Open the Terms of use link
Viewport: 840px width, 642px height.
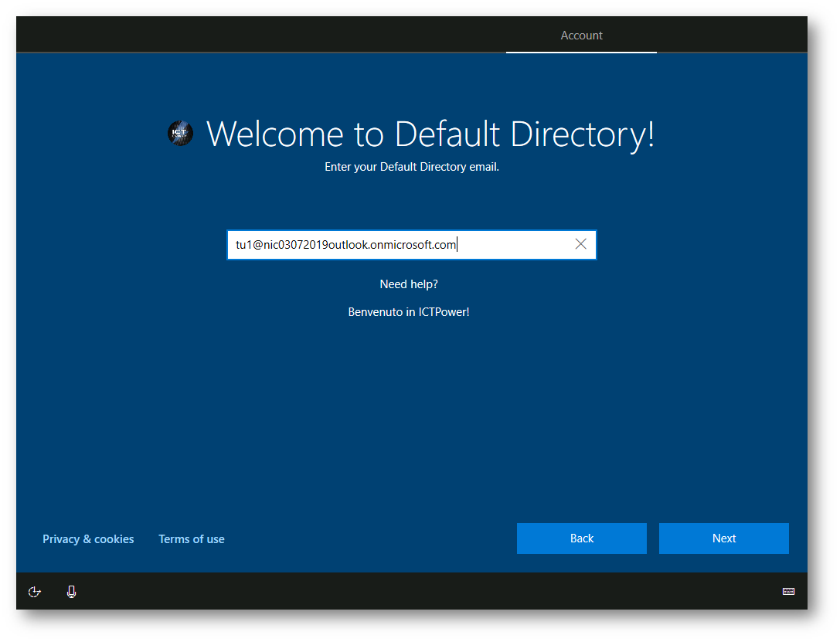pos(191,539)
